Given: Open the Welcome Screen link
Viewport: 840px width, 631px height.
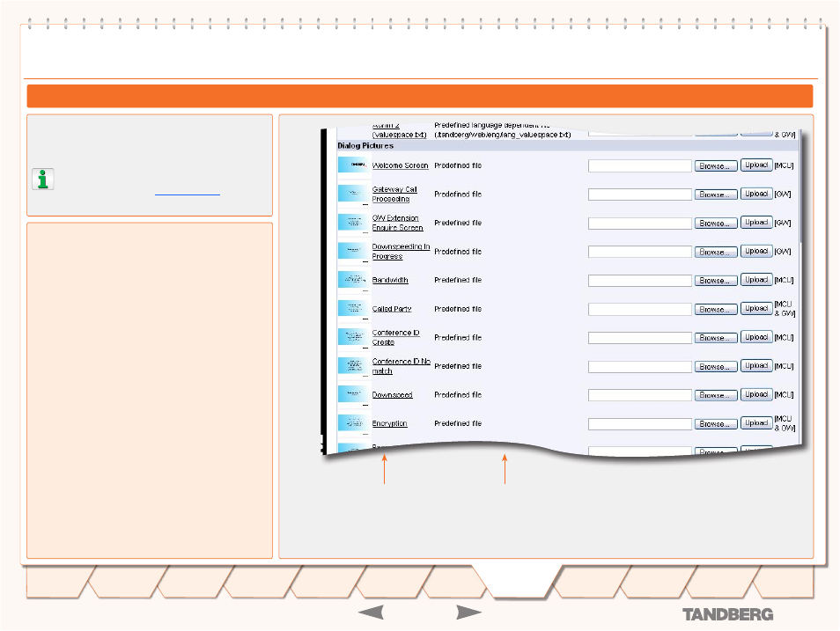Looking at the screenshot, I should (400, 165).
